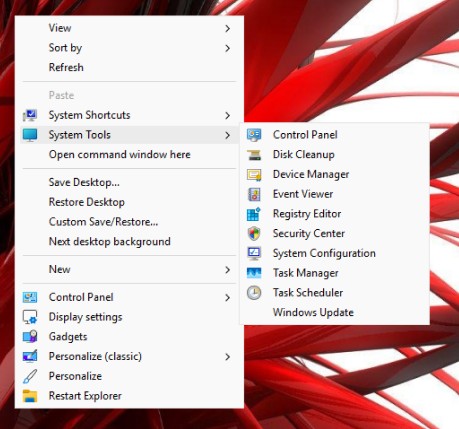The height and width of the screenshot is (429, 459).
Task: Expand the View submenu arrow
Action: pyautogui.click(x=228, y=28)
